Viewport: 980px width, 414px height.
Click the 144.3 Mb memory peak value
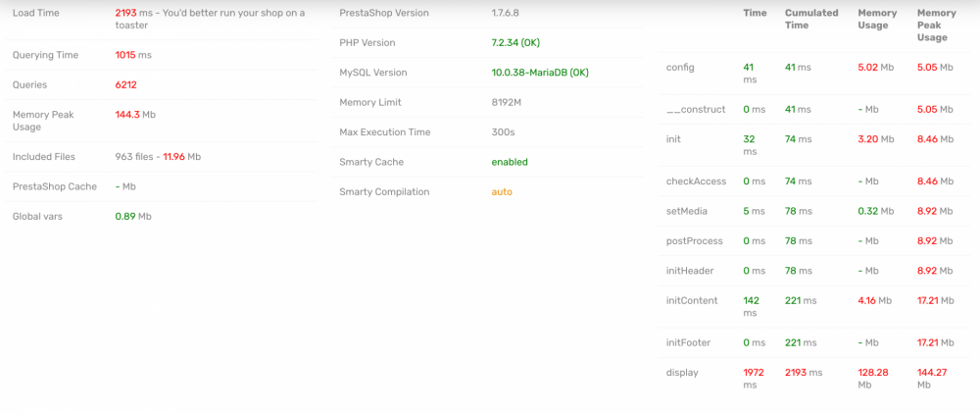pos(135,115)
